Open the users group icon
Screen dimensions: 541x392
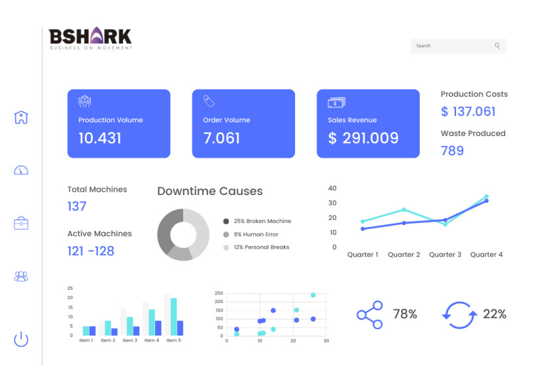coord(21,277)
